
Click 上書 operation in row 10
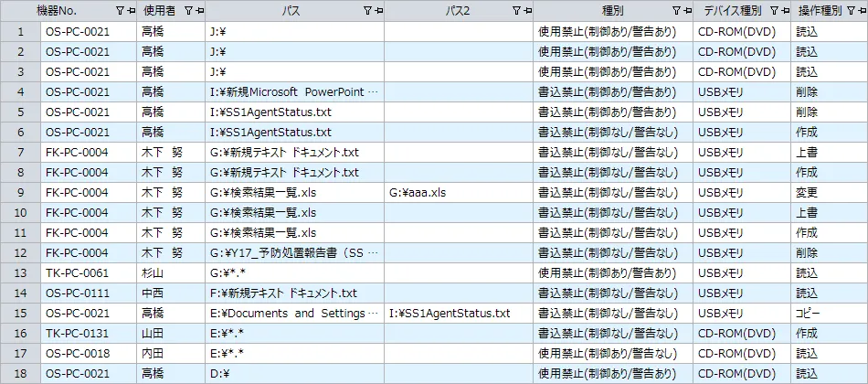pos(830,213)
